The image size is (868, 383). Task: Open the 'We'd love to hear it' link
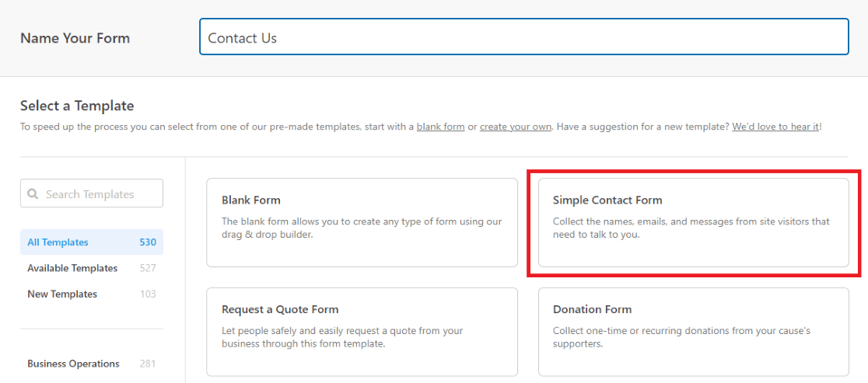[775, 127]
